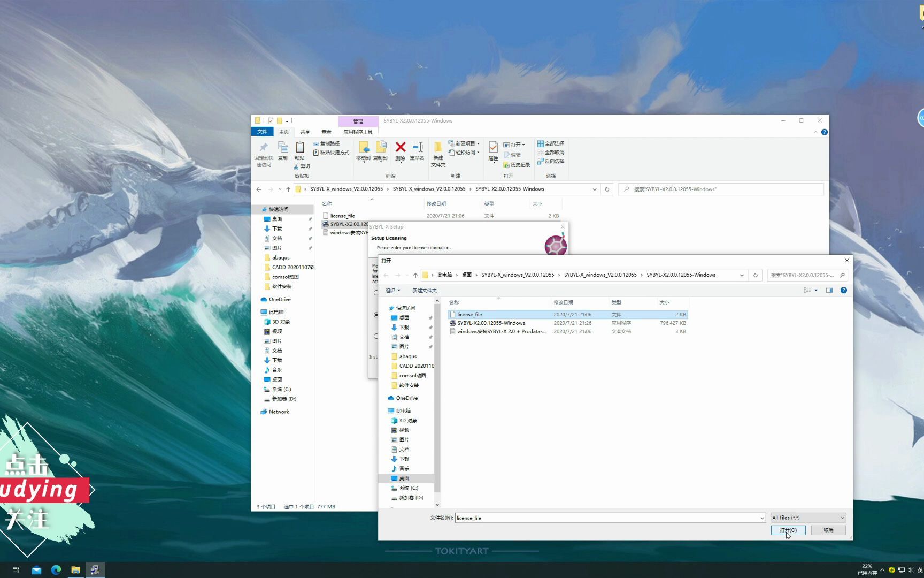The height and width of the screenshot is (578, 924).
Task: Click the Copy icon in Explorer ribbon
Action: pyautogui.click(x=283, y=148)
